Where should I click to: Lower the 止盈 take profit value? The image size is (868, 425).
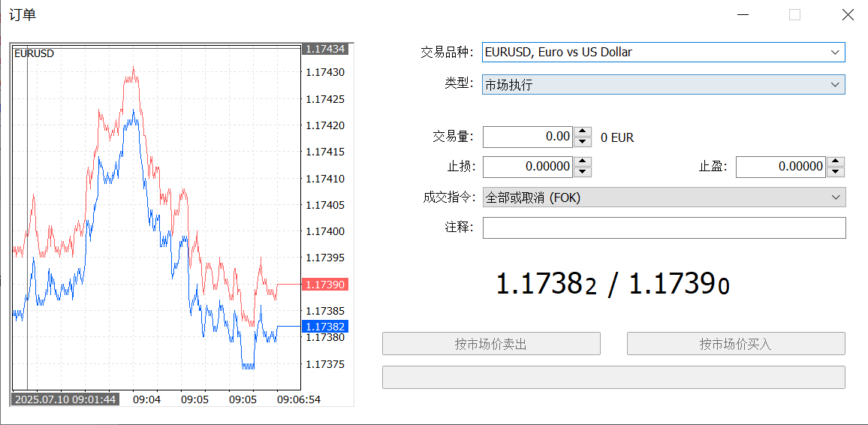pos(836,171)
